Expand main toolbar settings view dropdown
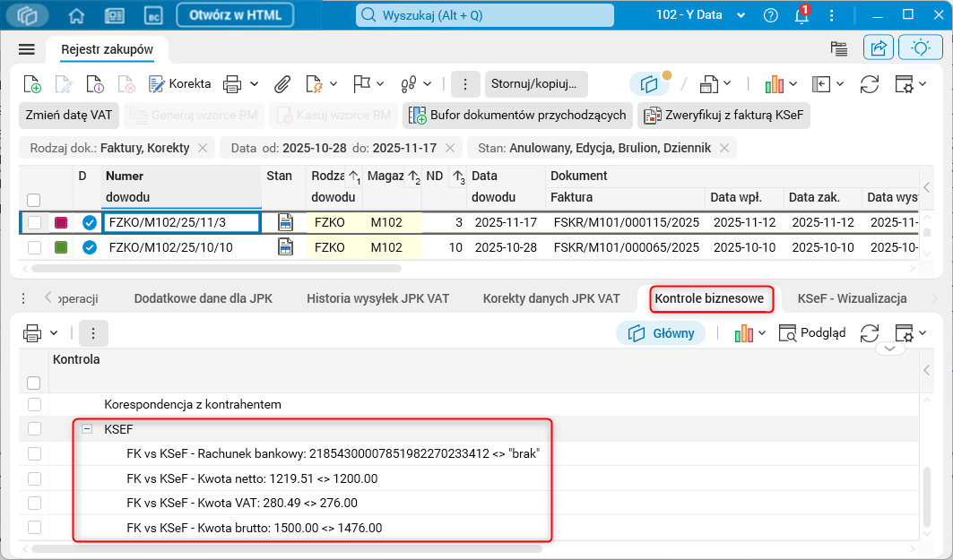This screenshot has width=953, height=560. coord(923,84)
